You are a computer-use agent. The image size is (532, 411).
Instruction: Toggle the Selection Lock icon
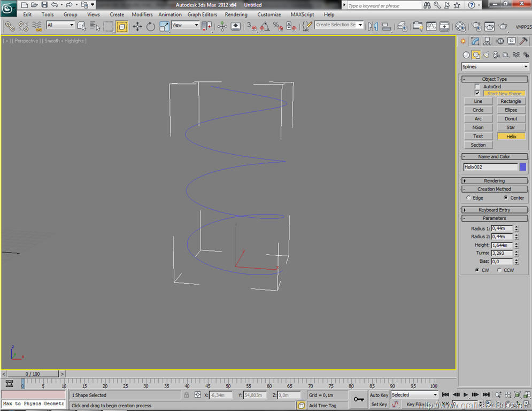[x=186, y=395]
